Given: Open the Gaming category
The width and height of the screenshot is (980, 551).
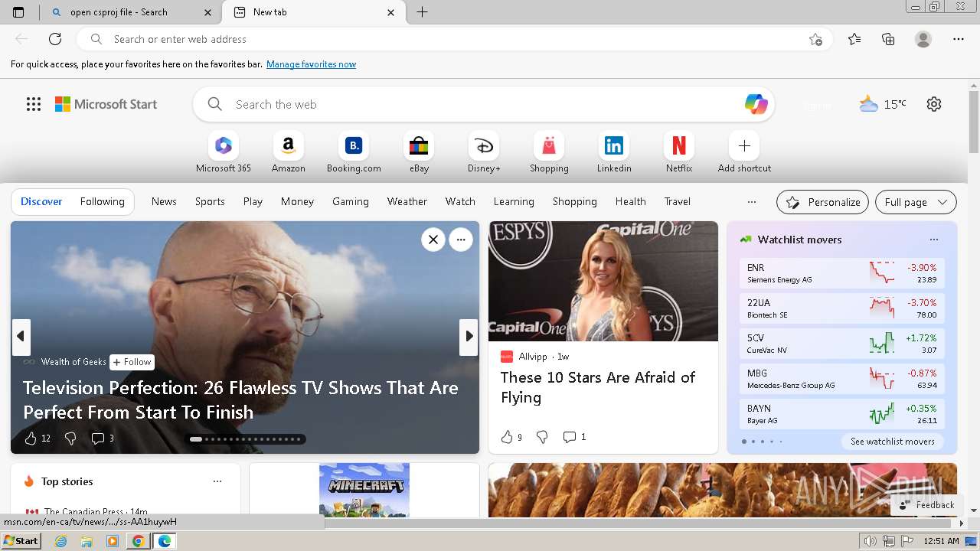Looking at the screenshot, I should coord(351,201).
